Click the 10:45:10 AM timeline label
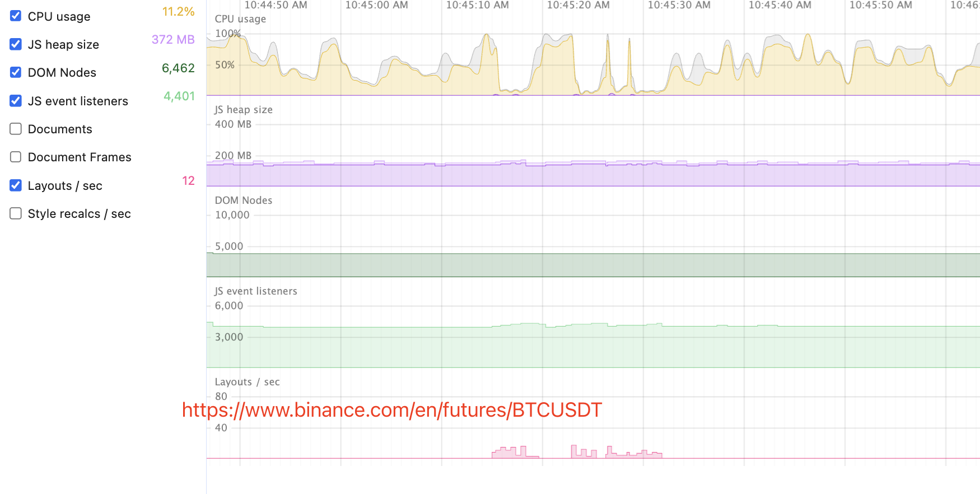Viewport: 980px width, 494px height. point(477,5)
